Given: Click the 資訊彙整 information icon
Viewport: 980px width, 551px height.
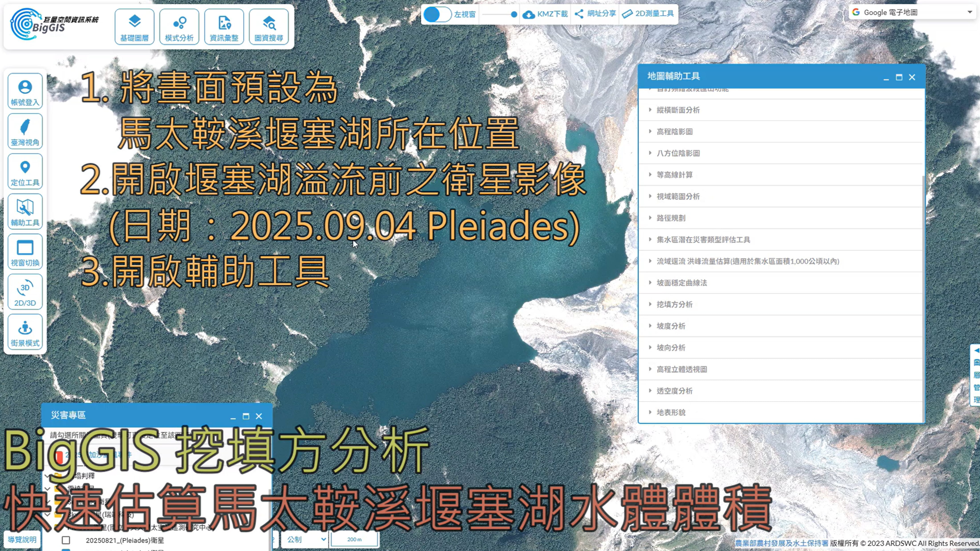Looking at the screenshot, I should [224, 27].
